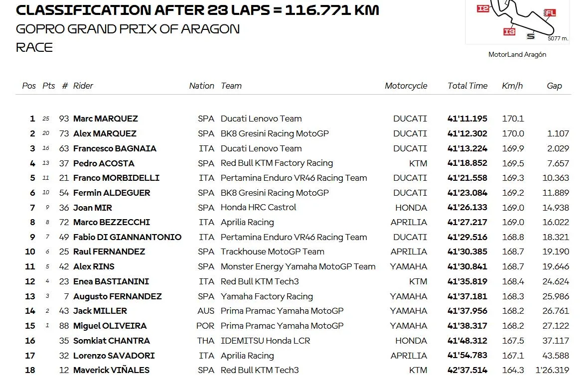Screen dimensions: 588x376
Task: Click Pedro ACOSTA's name
Action: [104, 163]
